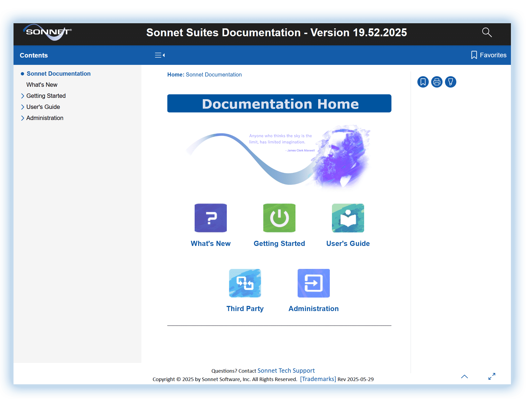532x407 pixels.
Task: Click the back-to-top chevron at bottom right
Action: 465,376
